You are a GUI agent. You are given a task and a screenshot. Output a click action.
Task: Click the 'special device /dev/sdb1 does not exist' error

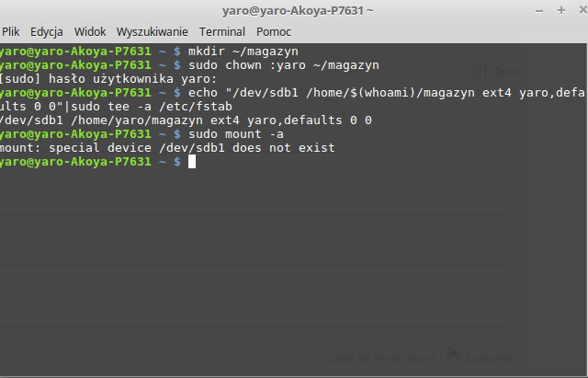[192, 148]
